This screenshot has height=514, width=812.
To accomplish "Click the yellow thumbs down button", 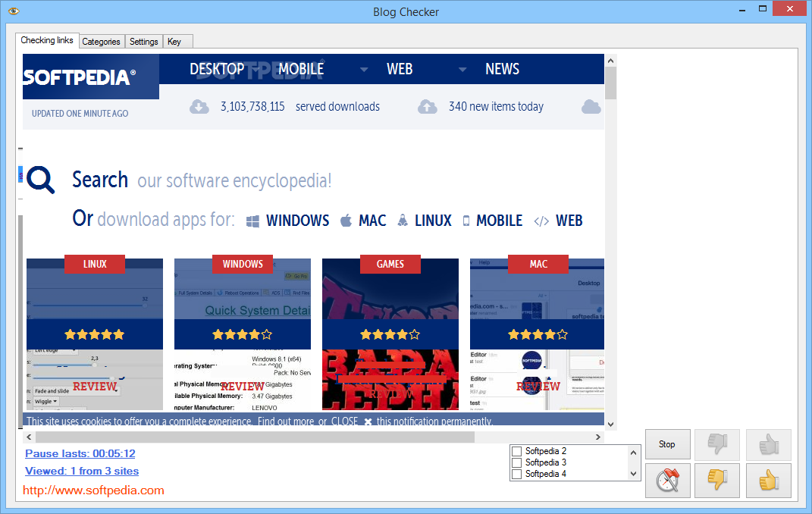I will pos(716,480).
